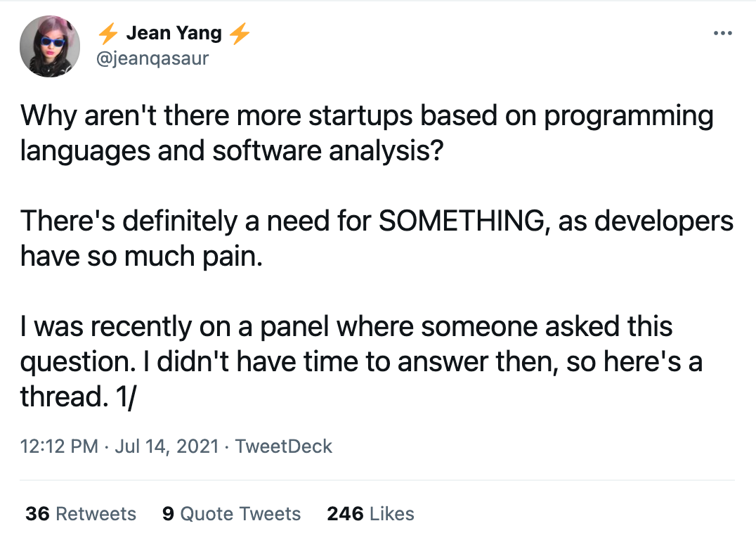Image resolution: width=756 pixels, height=547 pixels.
Task: Click the sentence "I was recently on a panel"
Action: pyautogui.click(x=346, y=327)
